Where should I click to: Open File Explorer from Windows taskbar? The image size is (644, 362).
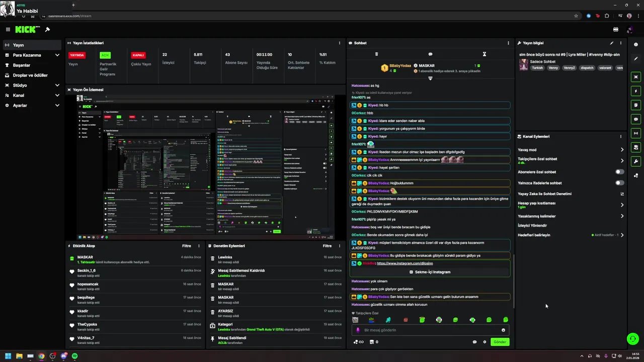(x=19, y=356)
